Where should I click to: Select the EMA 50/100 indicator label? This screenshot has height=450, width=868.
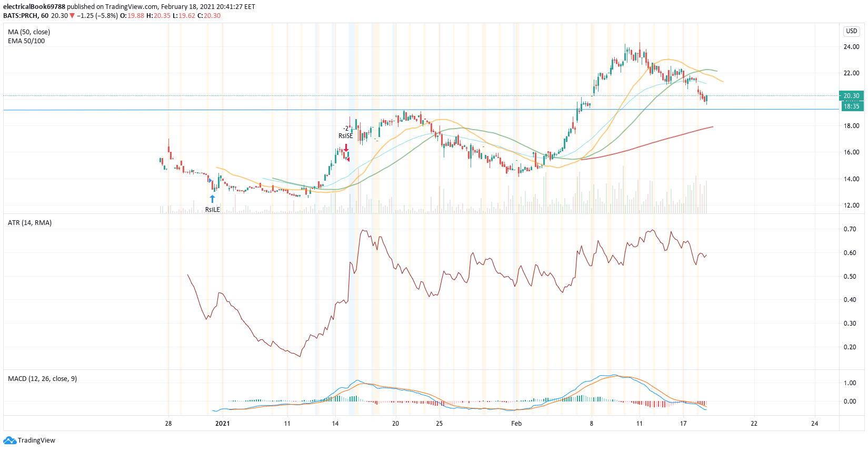coord(26,41)
